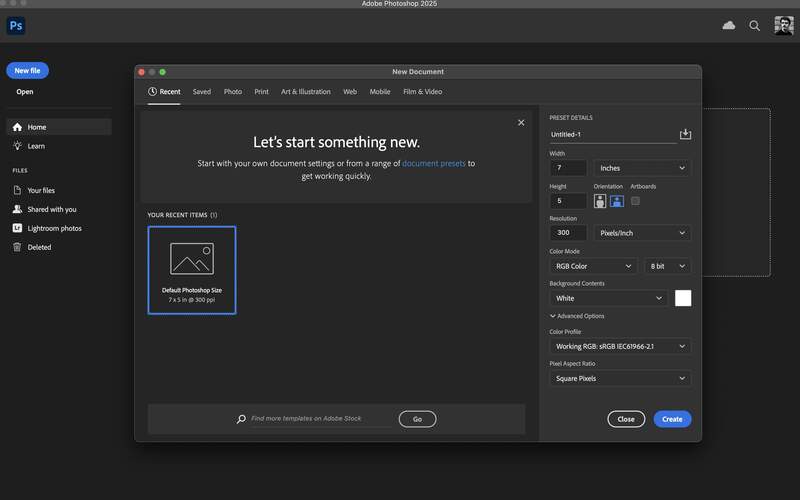Screen dimensions: 800x500
Task: Open the user profile avatar
Action: pyautogui.click(x=784, y=26)
